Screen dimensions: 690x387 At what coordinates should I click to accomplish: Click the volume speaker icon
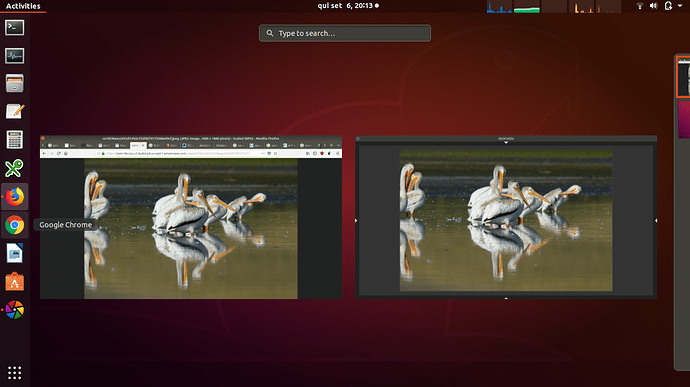click(653, 6)
